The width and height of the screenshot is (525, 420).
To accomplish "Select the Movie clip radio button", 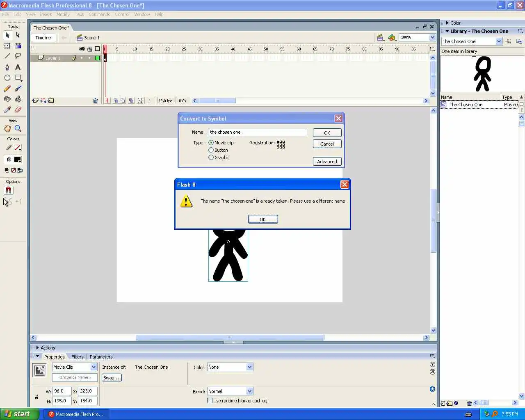I will tap(211, 143).
